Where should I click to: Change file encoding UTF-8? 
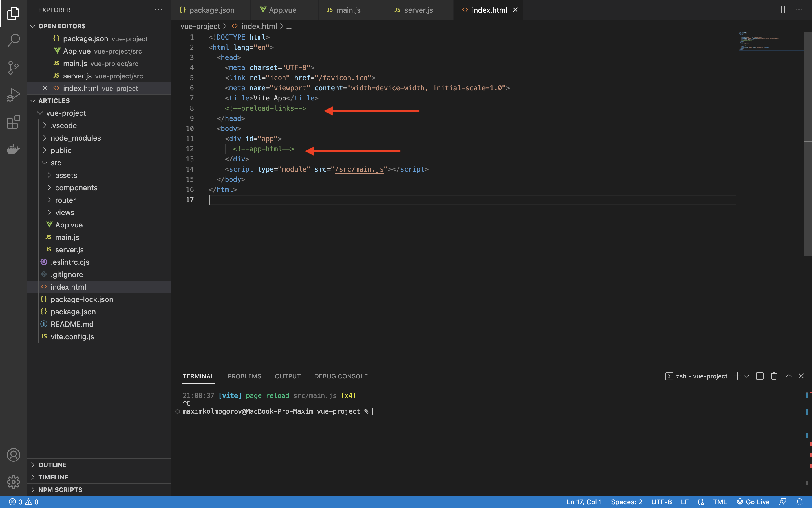click(661, 502)
